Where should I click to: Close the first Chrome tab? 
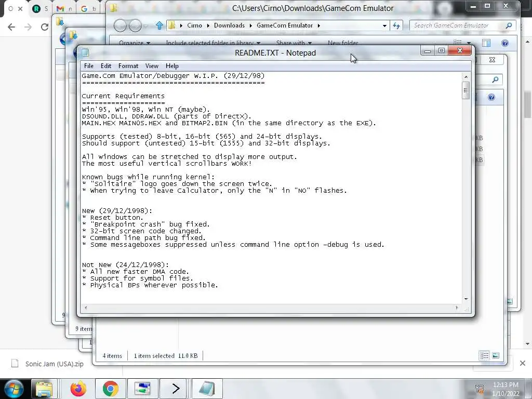(20, 9)
